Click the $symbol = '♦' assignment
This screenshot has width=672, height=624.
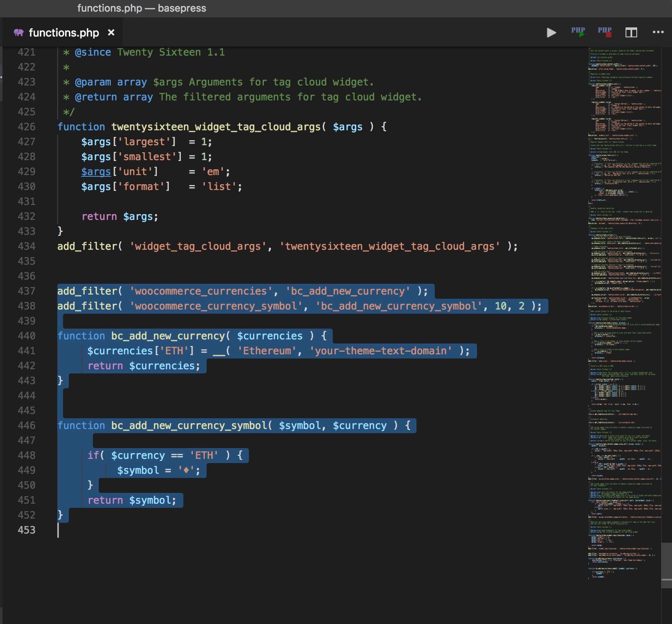point(159,470)
